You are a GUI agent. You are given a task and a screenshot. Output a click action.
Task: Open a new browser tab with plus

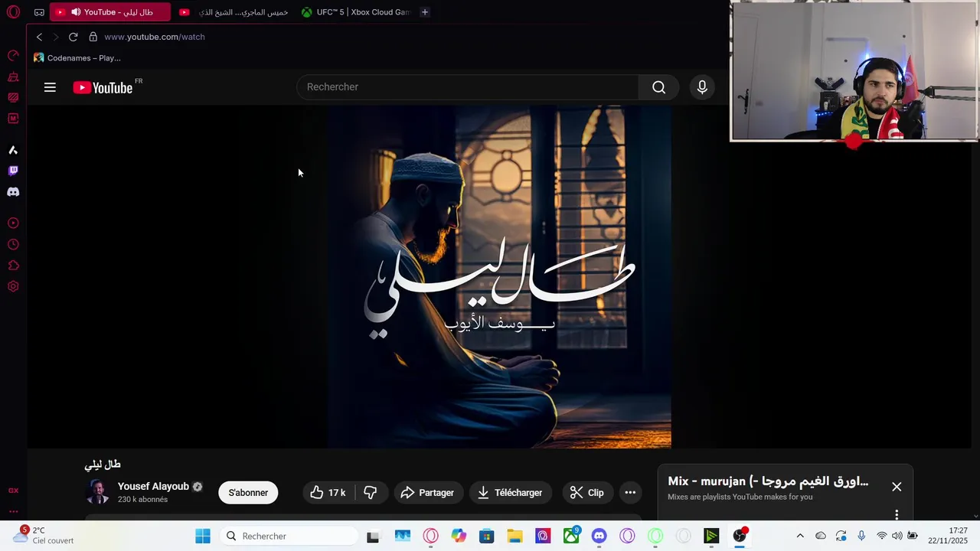coord(425,12)
